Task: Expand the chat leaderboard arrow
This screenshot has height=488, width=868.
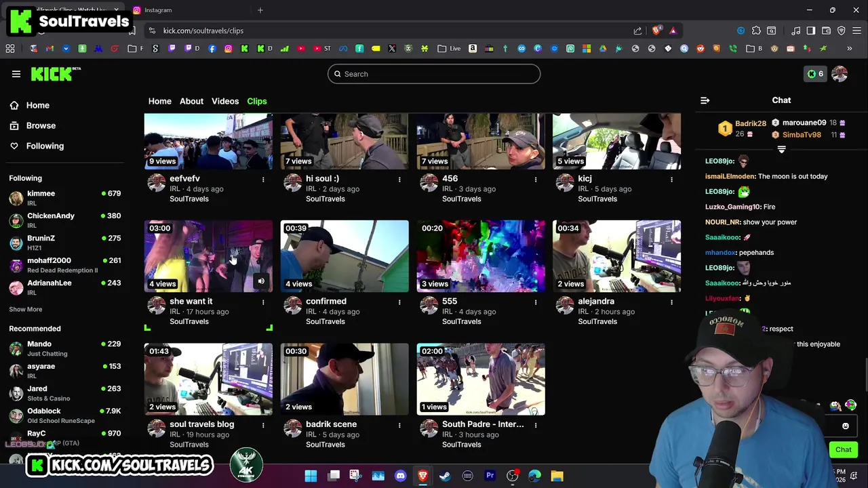Action: [x=781, y=150]
